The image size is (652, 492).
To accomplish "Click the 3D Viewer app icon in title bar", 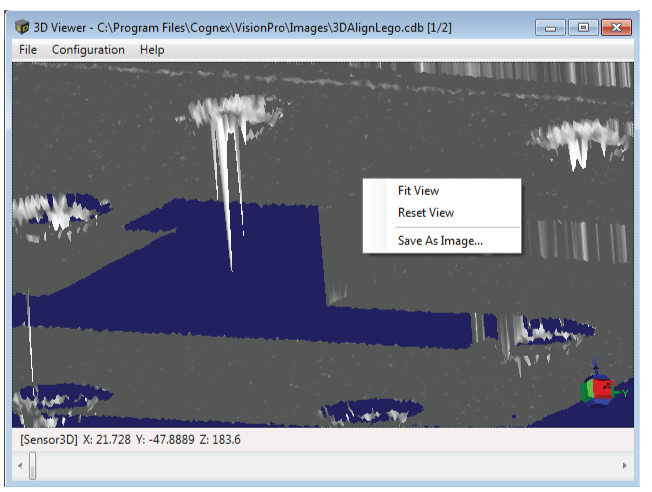I will pos(22,27).
